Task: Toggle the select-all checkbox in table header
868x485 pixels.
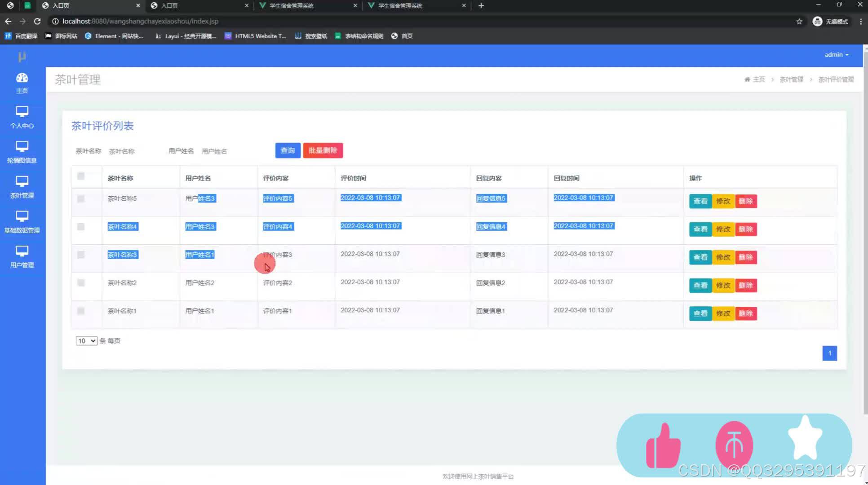Action: [x=81, y=176]
